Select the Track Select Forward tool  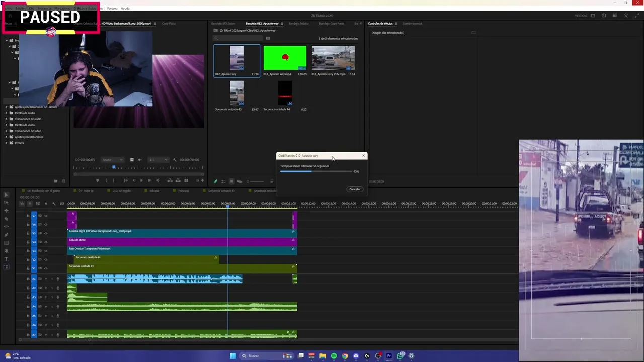pyautogui.click(x=6, y=203)
